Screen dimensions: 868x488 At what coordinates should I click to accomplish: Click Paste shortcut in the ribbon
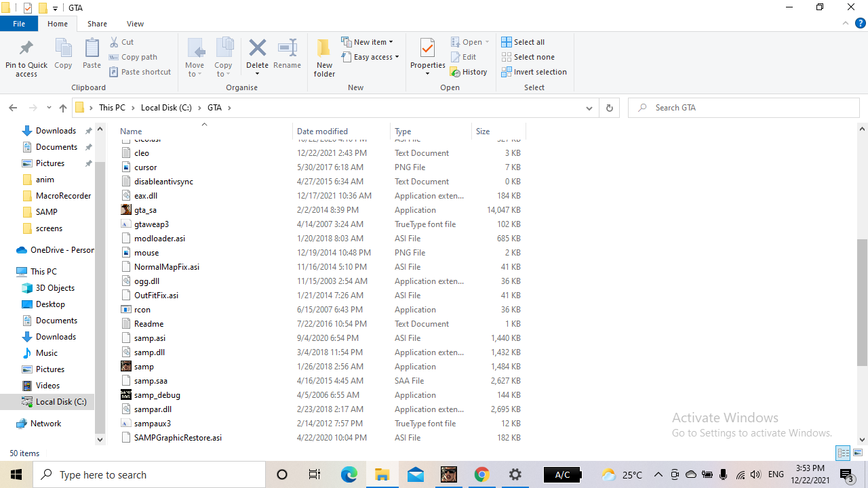pyautogui.click(x=140, y=72)
